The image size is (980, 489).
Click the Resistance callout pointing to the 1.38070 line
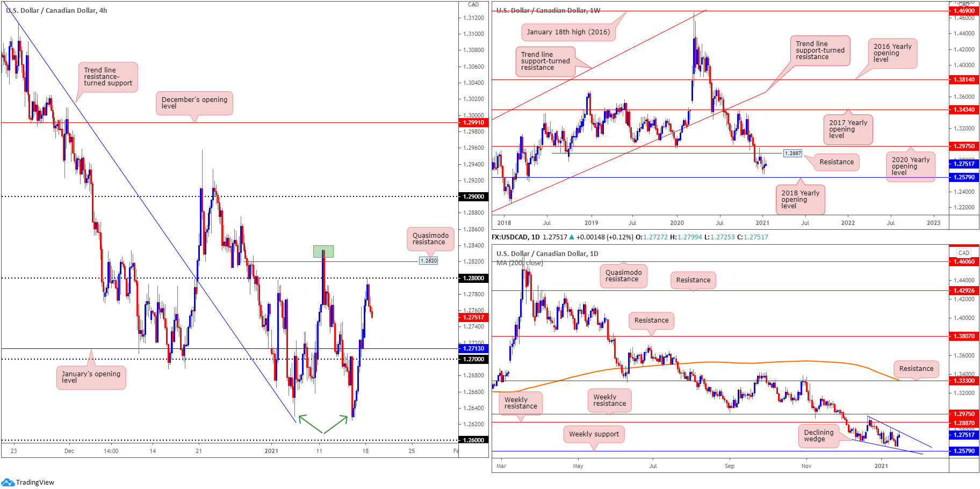651,320
